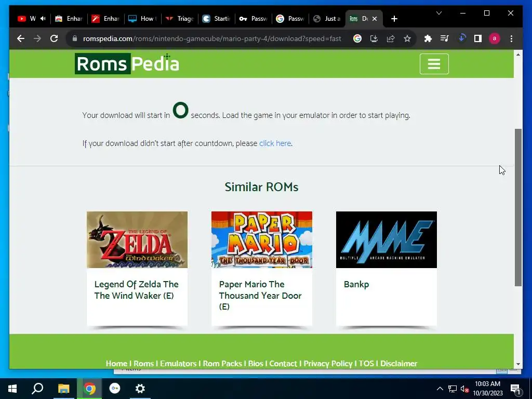Open Chrome three-dot menu
Image resolution: width=532 pixels, height=399 pixels.
click(x=511, y=38)
